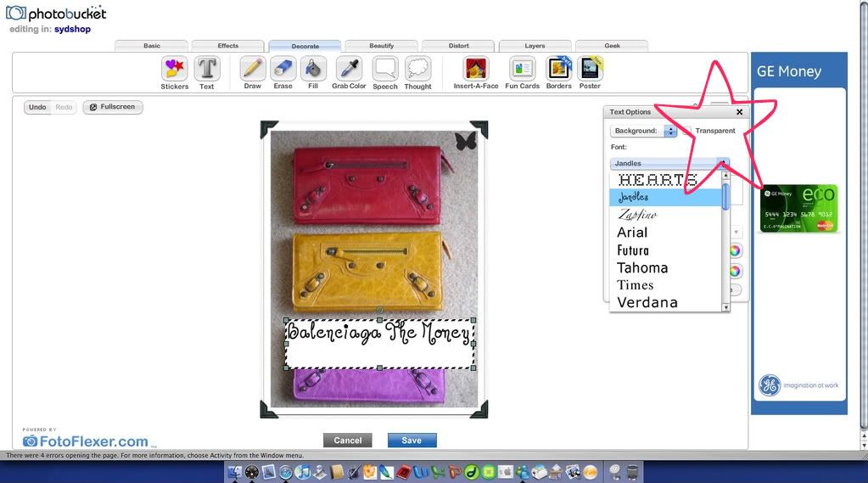
Task: Choose the Hearts font
Action: point(665,179)
